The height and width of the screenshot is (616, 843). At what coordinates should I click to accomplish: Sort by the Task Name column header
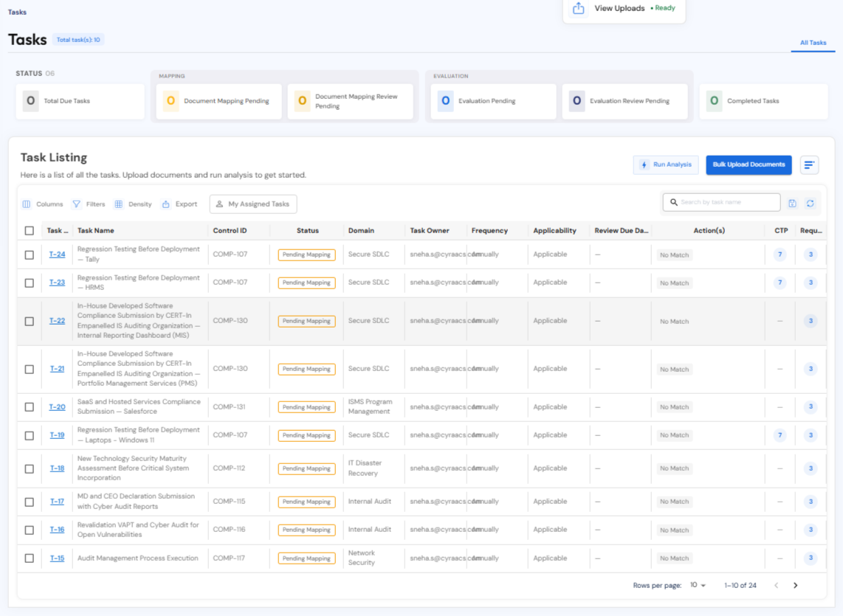click(96, 231)
